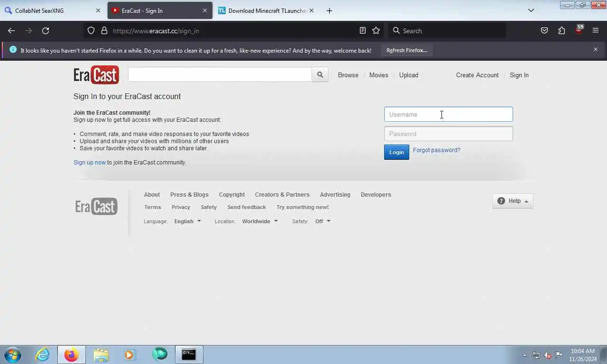The image size is (607, 364).
Task: Expand the Location Worldwide dropdown
Action: (260, 221)
